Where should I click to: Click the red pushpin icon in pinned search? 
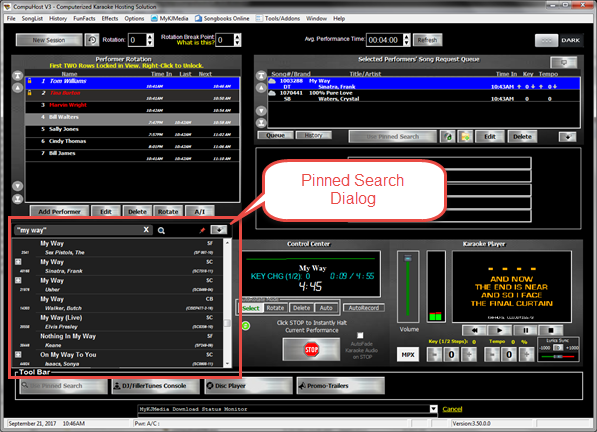pyautogui.click(x=202, y=230)
